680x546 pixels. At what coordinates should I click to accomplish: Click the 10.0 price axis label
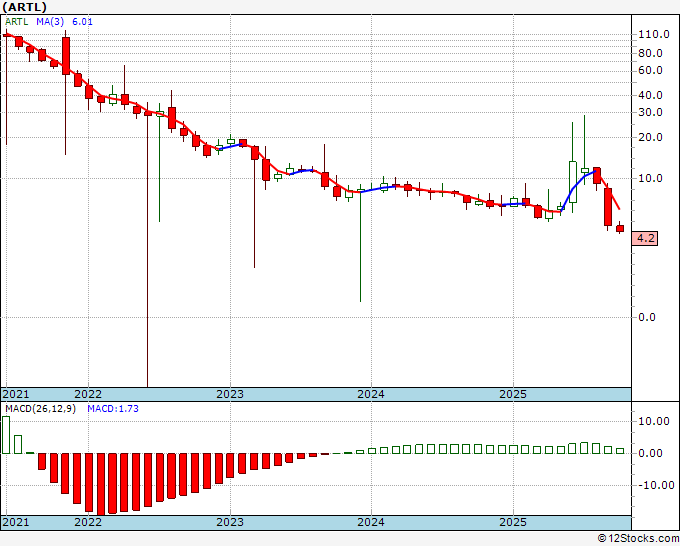650,178
